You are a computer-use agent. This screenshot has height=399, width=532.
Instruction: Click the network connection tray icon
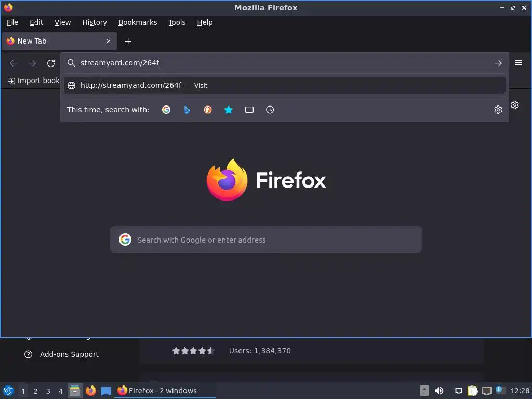point(486,391)
